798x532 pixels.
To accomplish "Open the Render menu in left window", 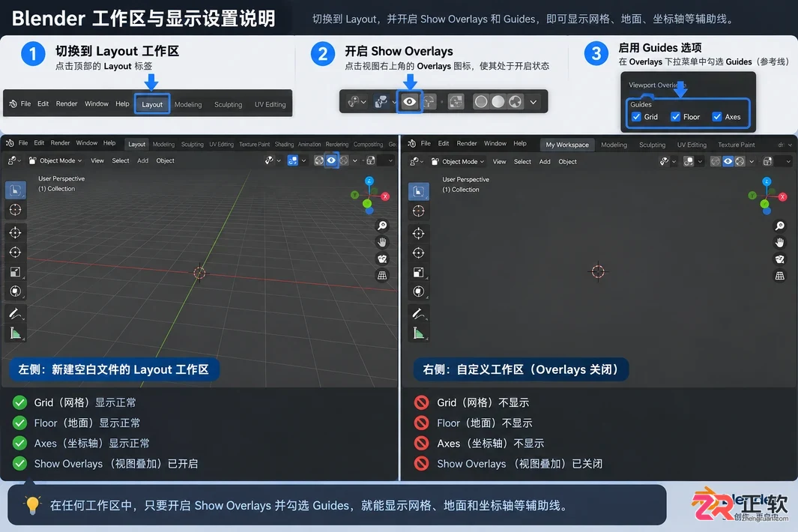I will point(60,143).
